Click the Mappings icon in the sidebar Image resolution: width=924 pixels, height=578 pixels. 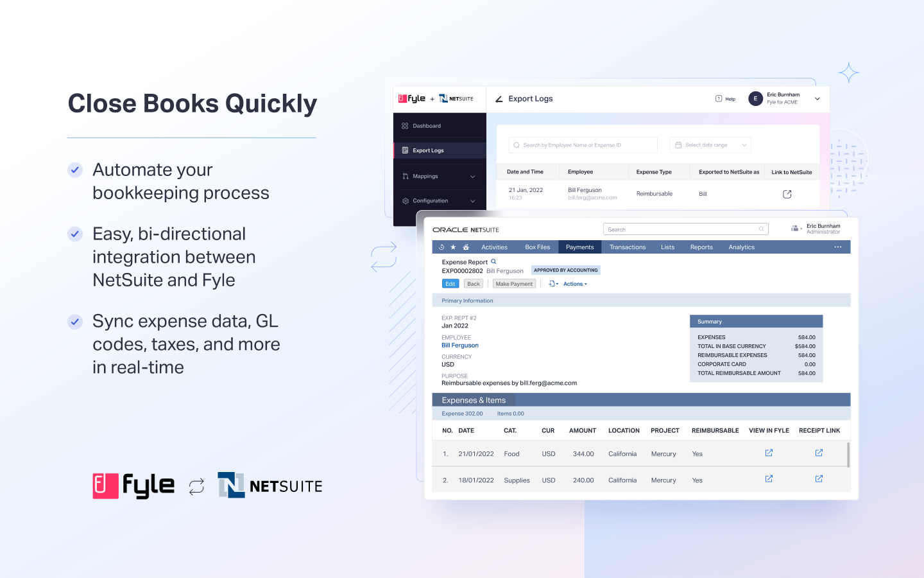tap(405, 176)
